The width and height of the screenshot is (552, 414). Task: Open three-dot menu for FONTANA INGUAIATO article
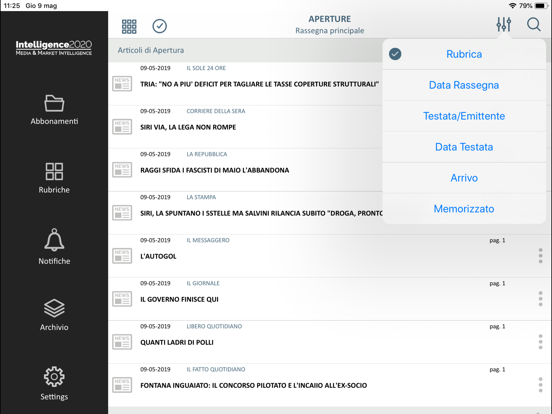(540, 385)
